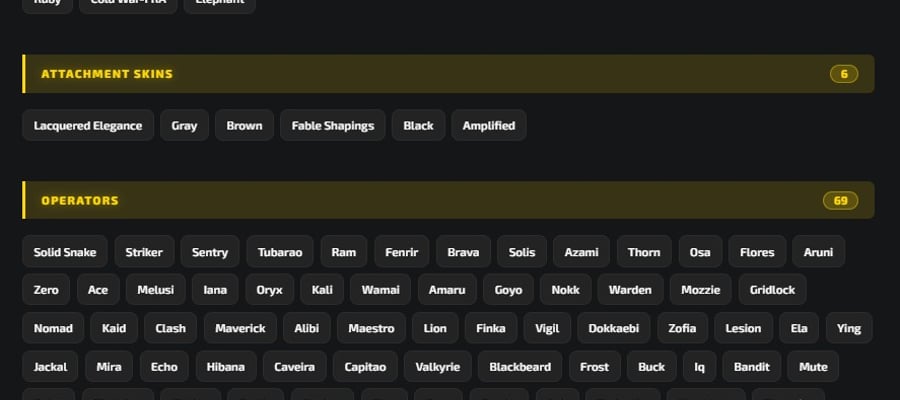Select the Lacquered Elegance attachment skin
The image size is (900, 400).
pos(88,126)
